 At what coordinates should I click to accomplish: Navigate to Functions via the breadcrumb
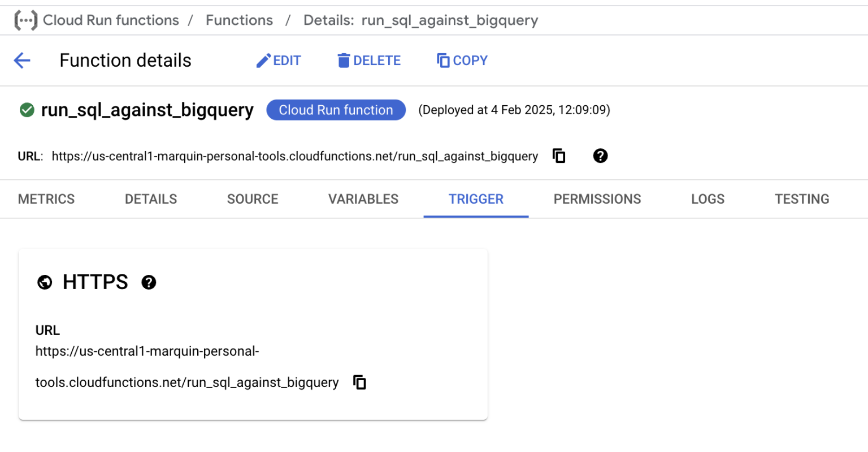click(x=239, y=20)
